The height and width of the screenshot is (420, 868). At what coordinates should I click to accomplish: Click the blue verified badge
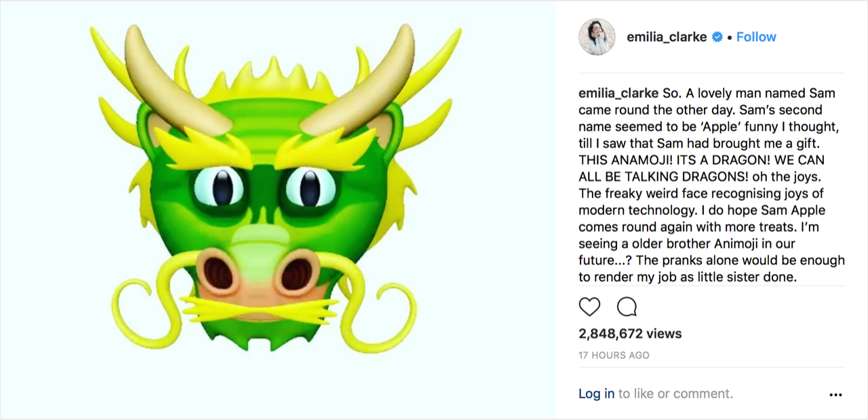[x=717, y=37]
